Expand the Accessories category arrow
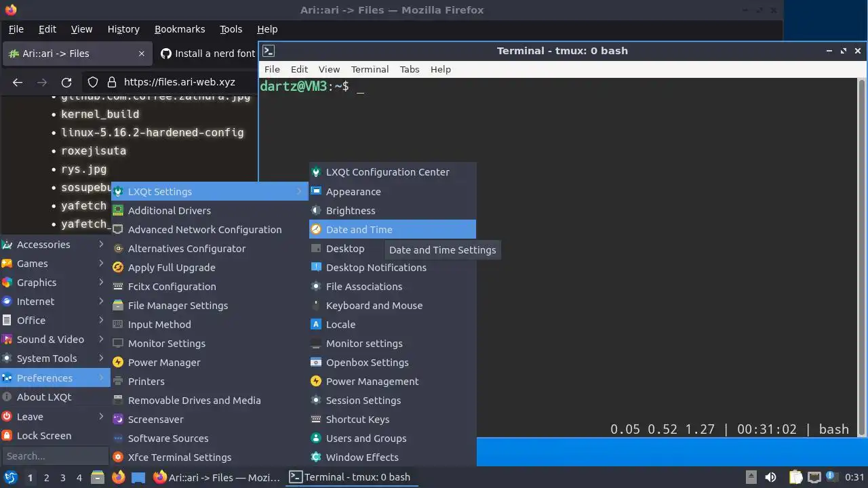868x488 pixels. 101,244
